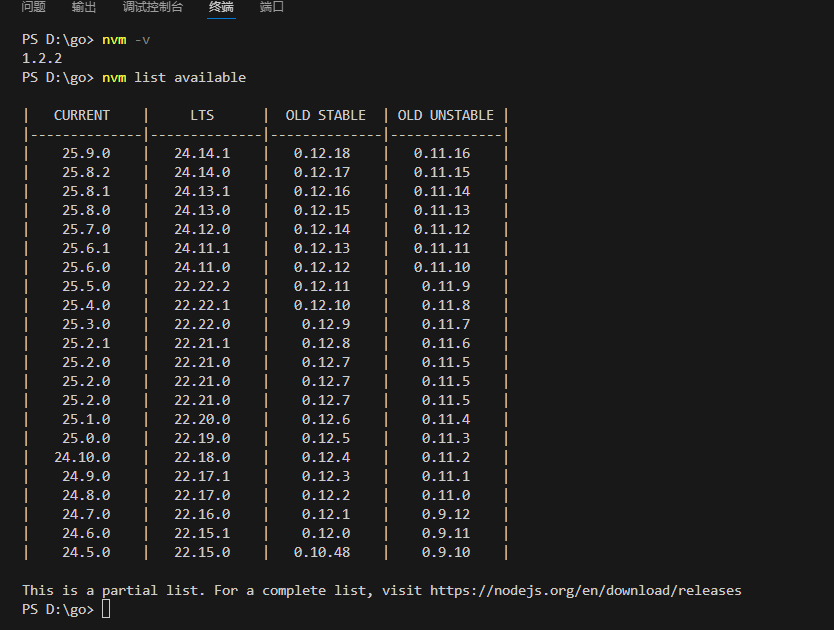The image size is (834, 630).
Task: Click version 25.9.0 in the CURRENT column
Action: (86, 153)
